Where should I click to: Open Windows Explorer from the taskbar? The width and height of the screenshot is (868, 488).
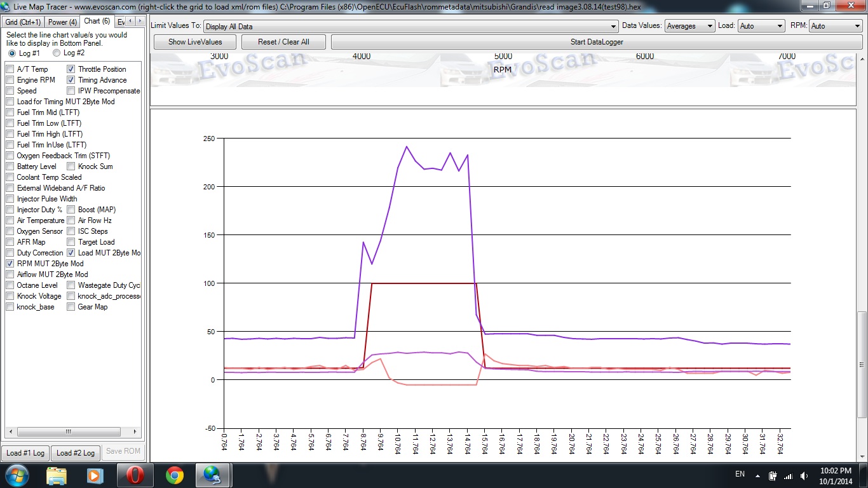coord(57,475)
